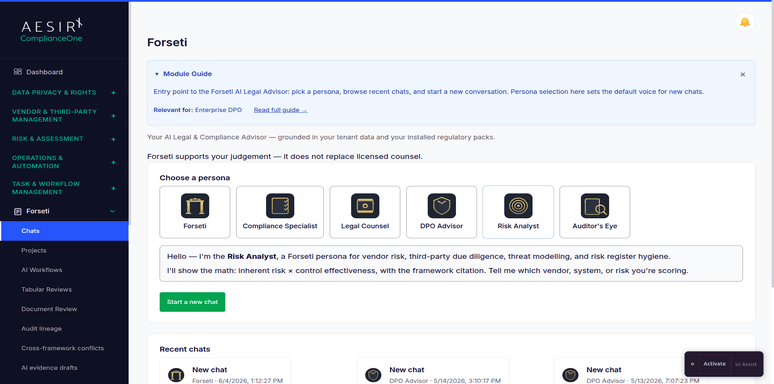Screen dimensions: 774x384
Task: Choose the Compliance Specialist persona card
Action: pos(280,212)
